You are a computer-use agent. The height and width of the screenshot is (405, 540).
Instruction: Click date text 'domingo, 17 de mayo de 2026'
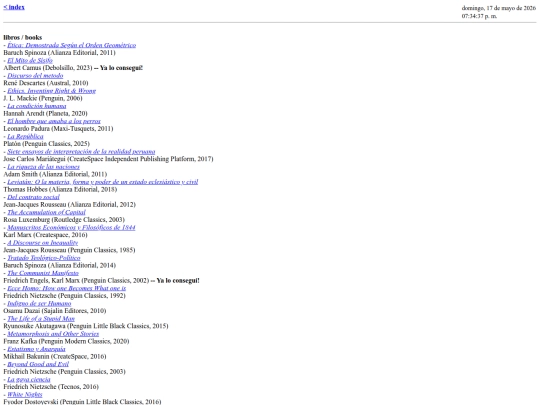[x=499, y=8]
